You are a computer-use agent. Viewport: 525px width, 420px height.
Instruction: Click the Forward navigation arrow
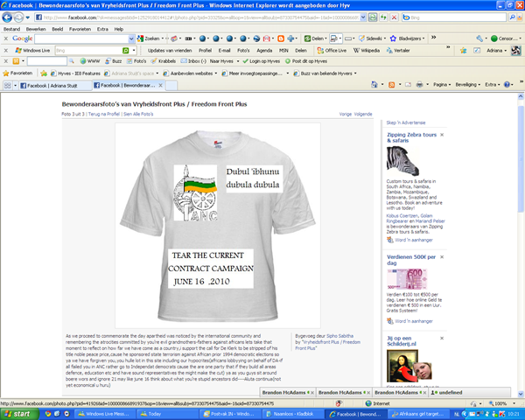pyautogui.click(x=18, y=17)
